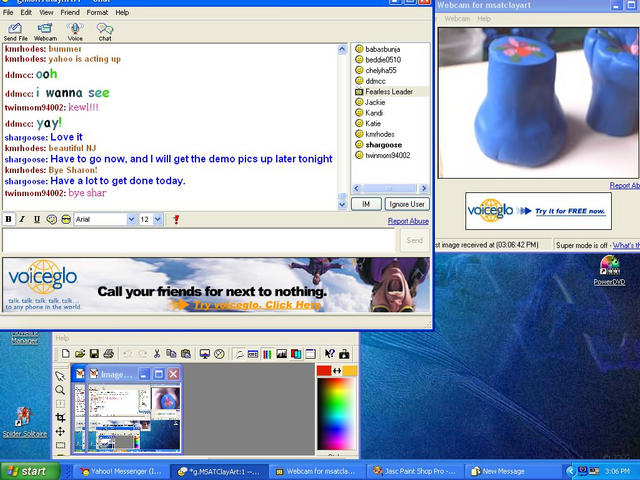The width and height of the screenshot is (640, 480).
Task: Click the Copy icon in Paint Shop Pro
Action: pyautogui.click(x=171, y=353)
